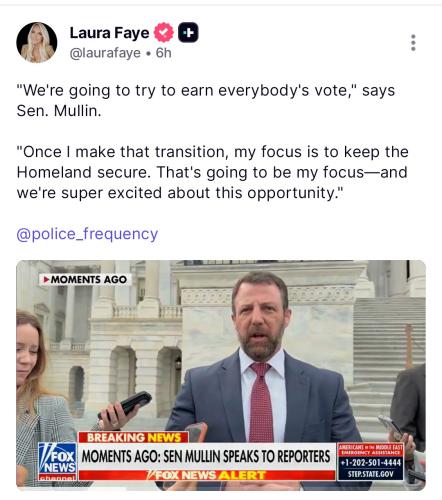Open Laura Faye's profile avatar
The image size is (442, 500).
point(37,43)
